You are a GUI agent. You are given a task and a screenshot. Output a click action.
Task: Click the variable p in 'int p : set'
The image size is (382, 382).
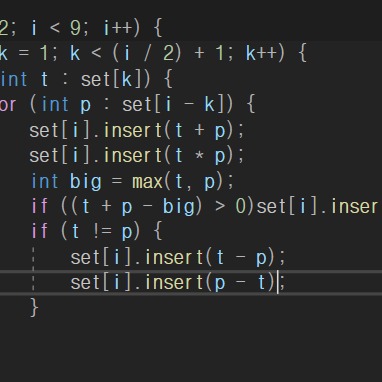click(x=85, y=106)
